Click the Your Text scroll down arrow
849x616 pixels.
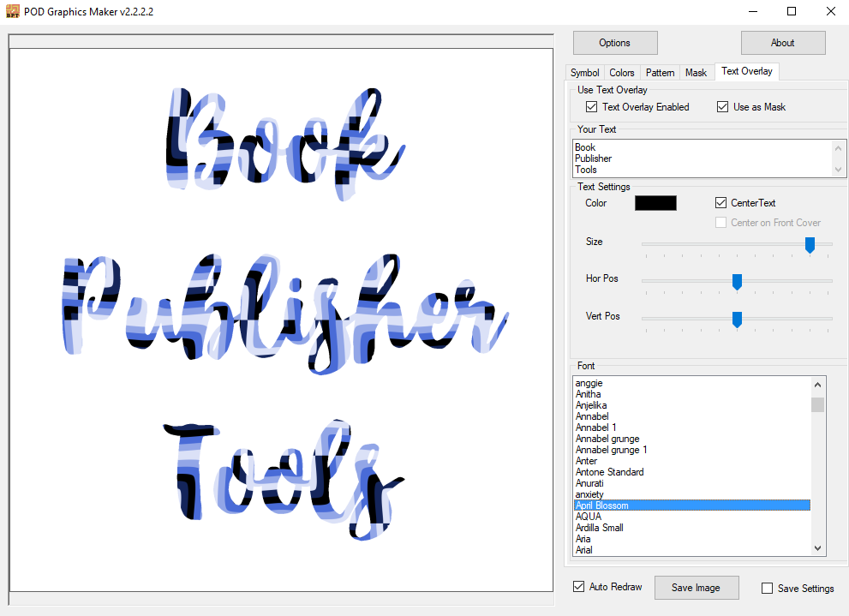[x=838, y=170]
